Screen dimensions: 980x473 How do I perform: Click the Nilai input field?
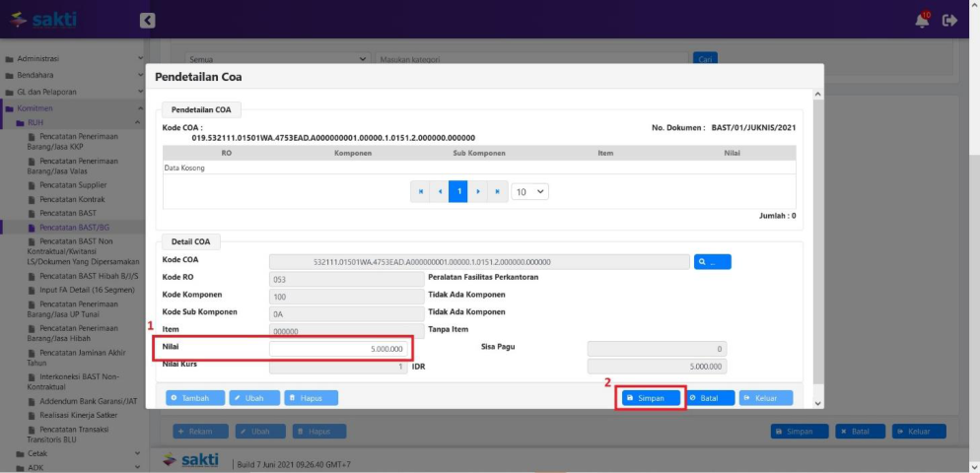coord(340,349)
